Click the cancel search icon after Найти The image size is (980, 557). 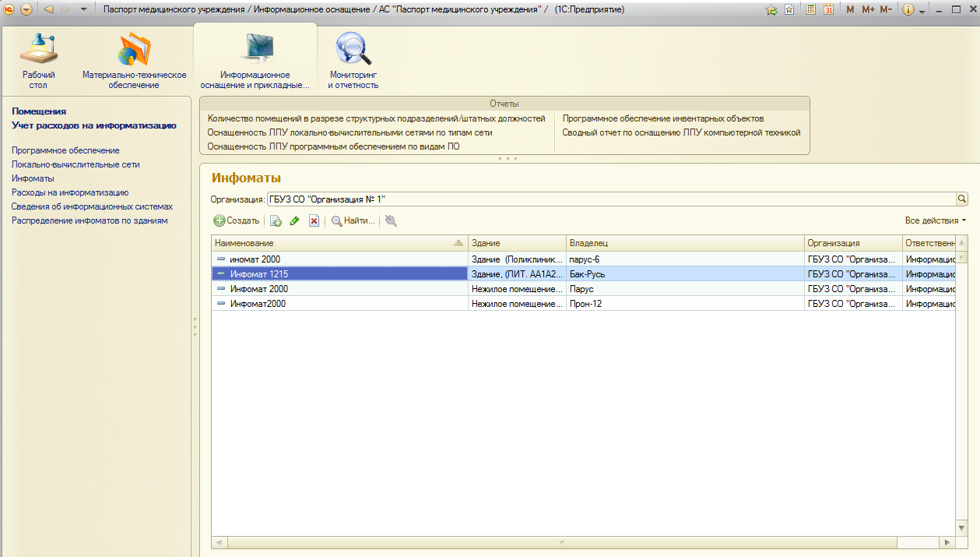(391, 221)
